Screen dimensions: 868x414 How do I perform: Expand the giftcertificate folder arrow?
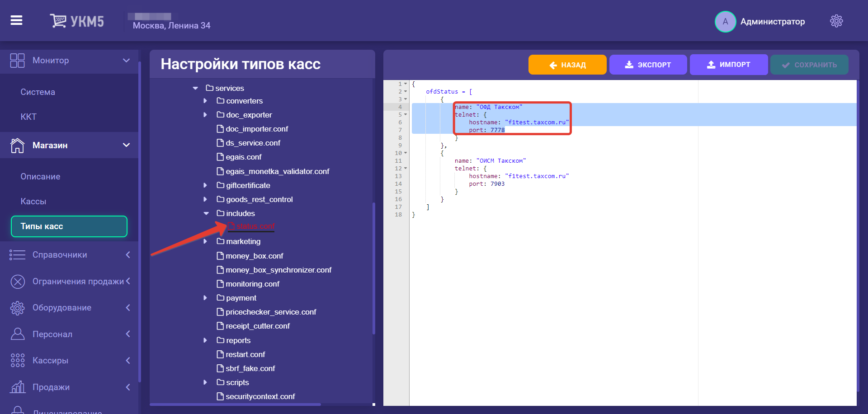205,185
